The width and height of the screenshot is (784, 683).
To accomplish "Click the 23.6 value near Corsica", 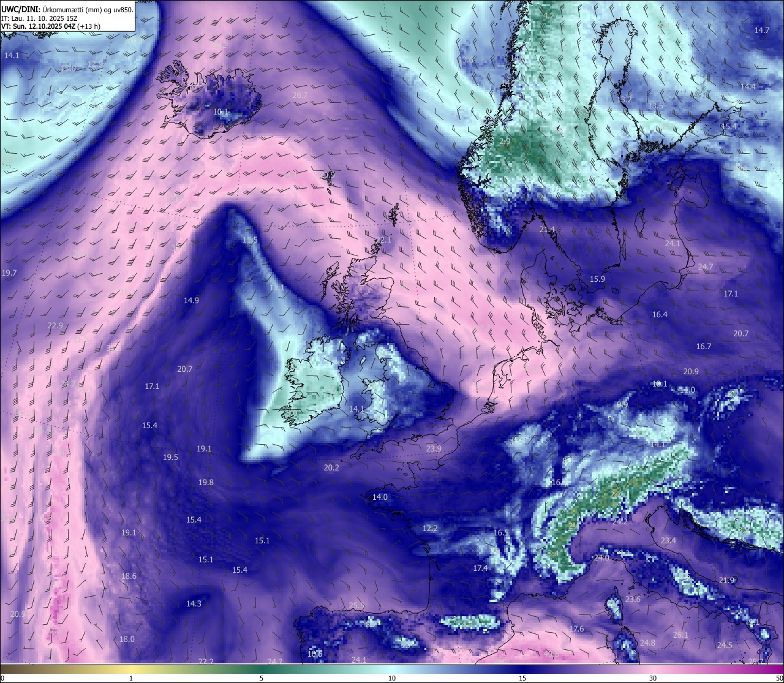I will (x=633, y=599).
